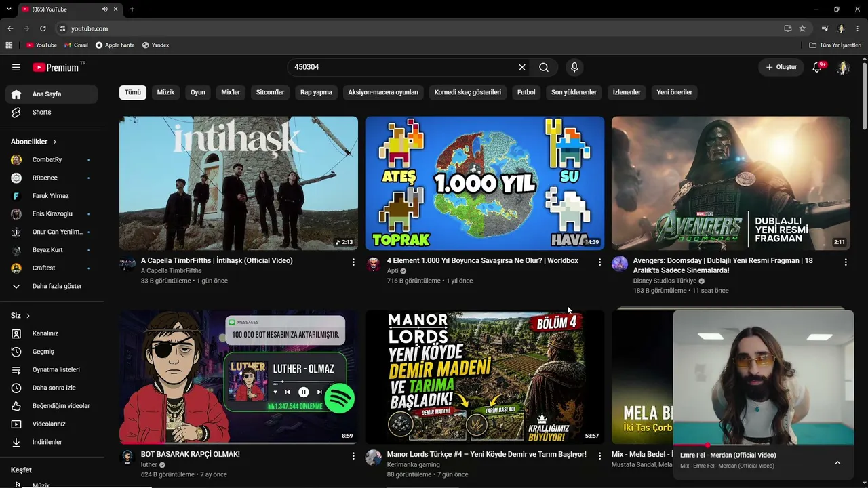
Task: Open Craftest channel subscription
Action: coord(52,268)
